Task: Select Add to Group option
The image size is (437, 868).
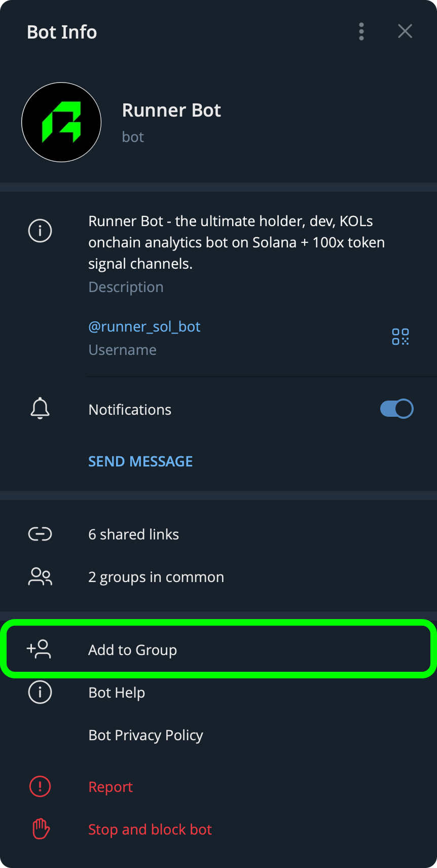Action: point(132,650)
